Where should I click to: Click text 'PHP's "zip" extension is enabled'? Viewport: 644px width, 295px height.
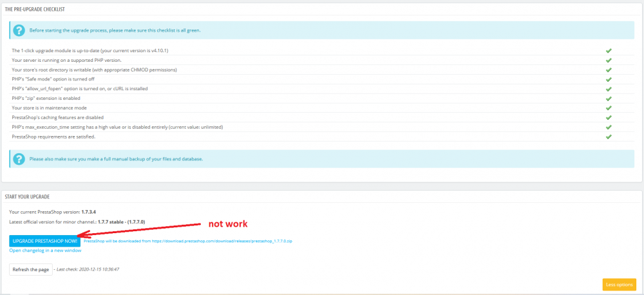tap(46, 99)
